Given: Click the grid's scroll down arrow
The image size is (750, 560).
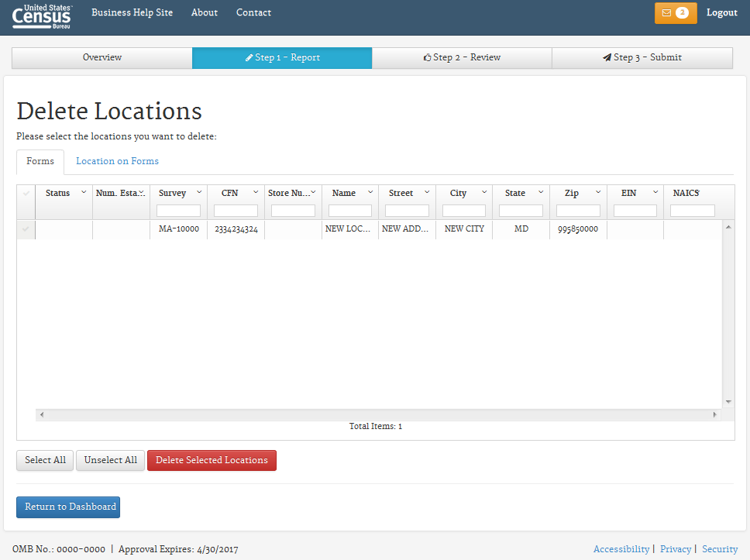Looking at the screenshot, I should pyautogui.click(x=728, y=402).
